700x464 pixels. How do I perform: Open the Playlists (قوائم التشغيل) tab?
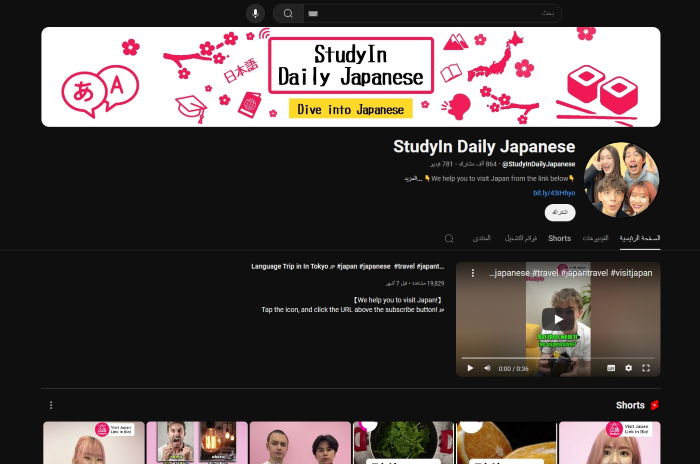520,238
